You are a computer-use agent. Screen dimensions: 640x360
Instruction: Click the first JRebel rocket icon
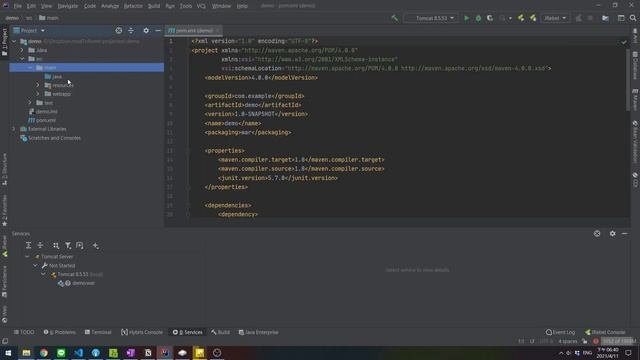pyautogui.click(x=521, y=18)
